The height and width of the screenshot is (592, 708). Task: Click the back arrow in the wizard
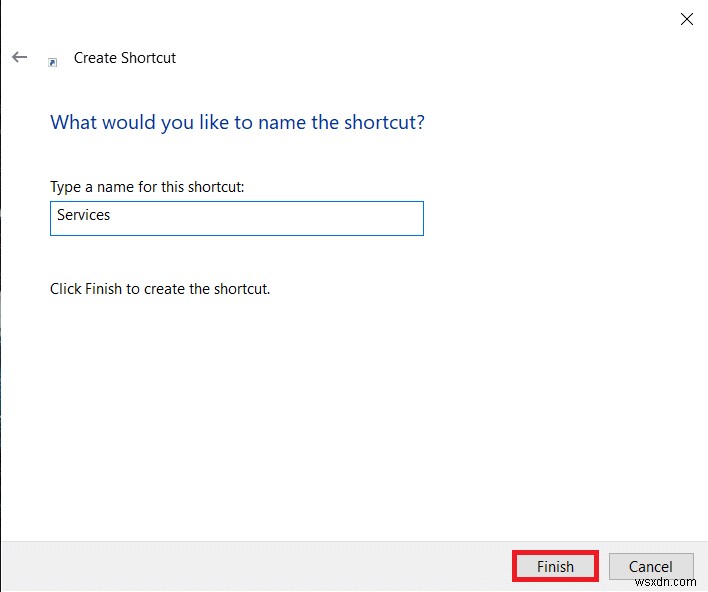(x=19, y=58)
